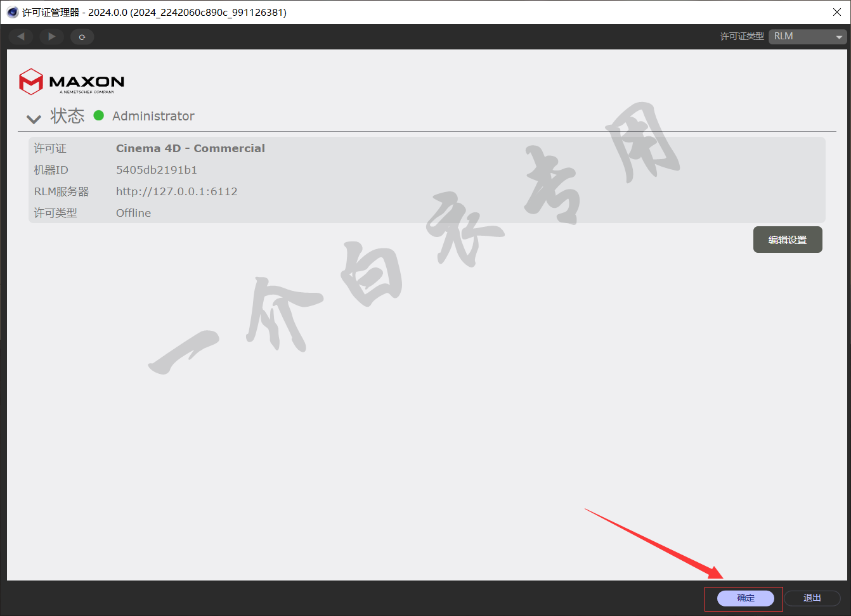Screen dimensions: 851x616
Task: Select the Administrator status text
Action: pos(153,116)
